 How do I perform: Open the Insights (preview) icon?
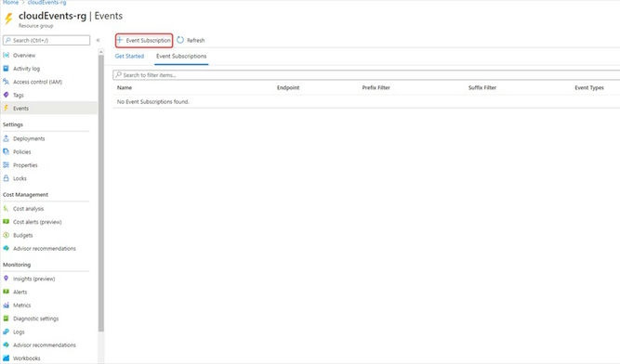point(6,279)
